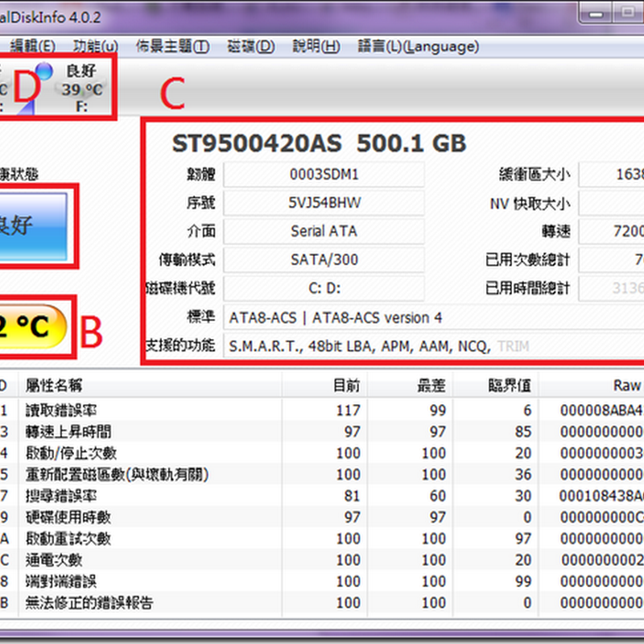
Task: Select the 搜尋錯誤率 attribute row
Action: tap(322, 496)
